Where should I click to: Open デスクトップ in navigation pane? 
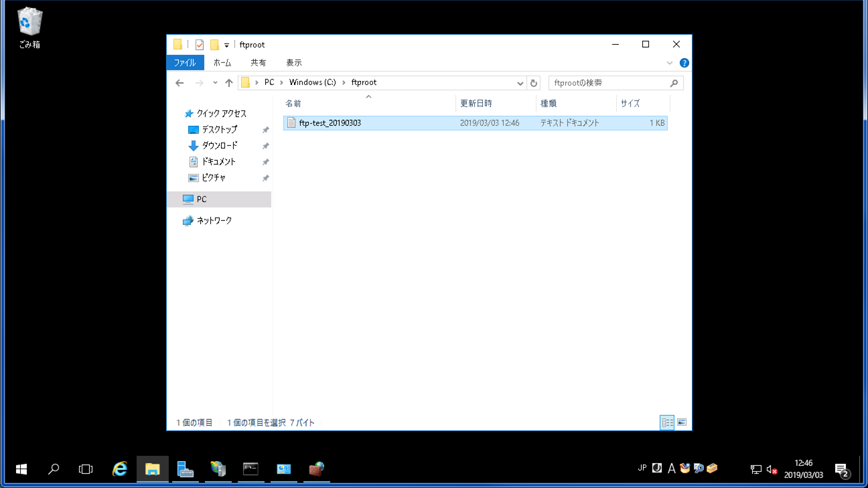[220, 130]
